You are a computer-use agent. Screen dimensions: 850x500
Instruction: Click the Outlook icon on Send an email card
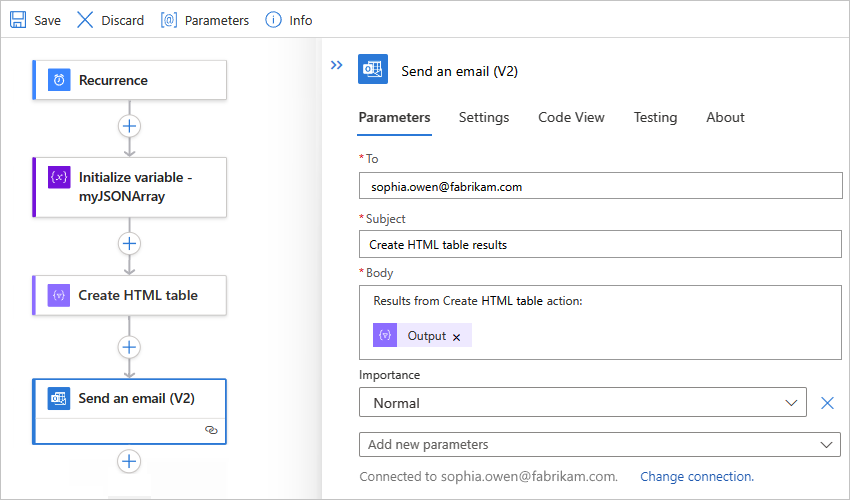click(x=59, y=398)
